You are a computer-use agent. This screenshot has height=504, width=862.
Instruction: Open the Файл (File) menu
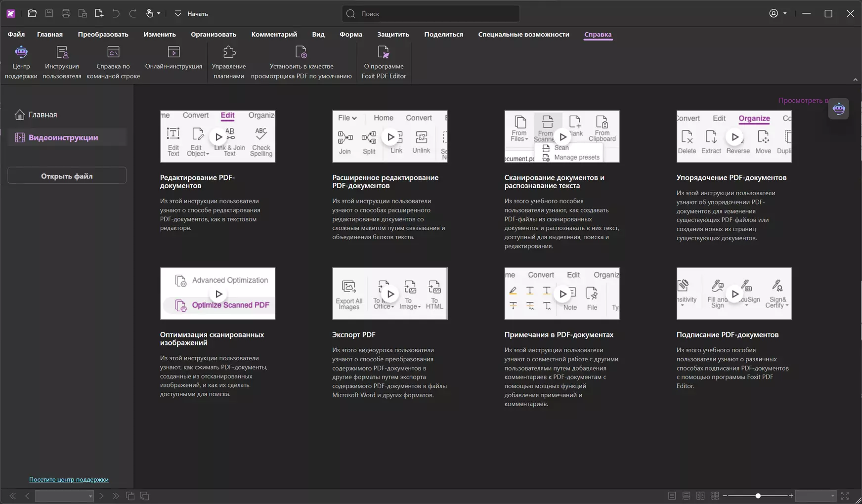[16, 35]
